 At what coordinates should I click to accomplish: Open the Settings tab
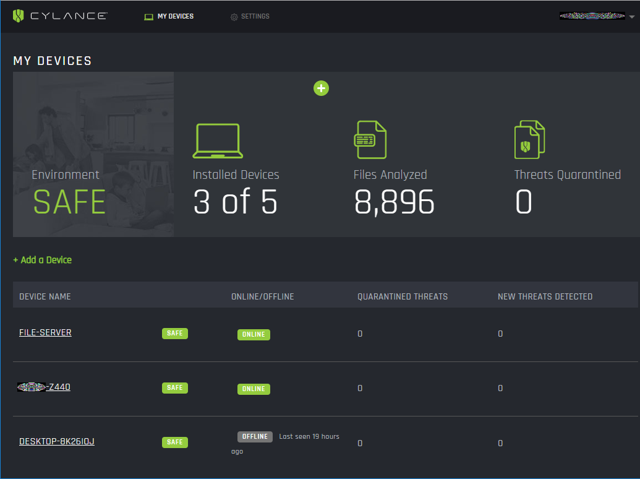pos(250,16)
